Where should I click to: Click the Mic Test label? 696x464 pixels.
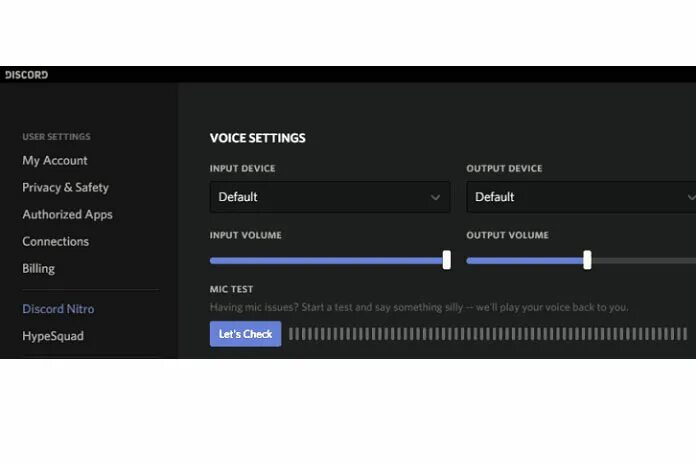[x=231, y=289]
